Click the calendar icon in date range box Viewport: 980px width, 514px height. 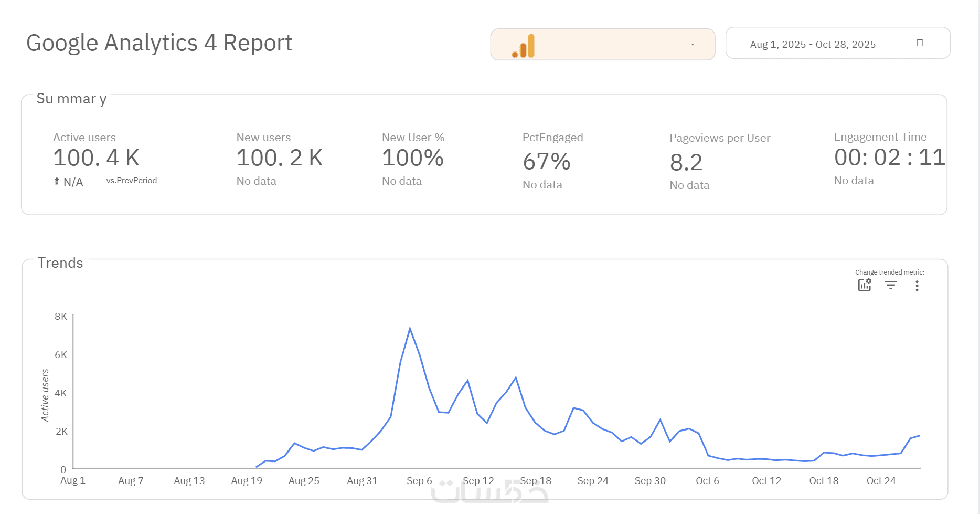920,43
